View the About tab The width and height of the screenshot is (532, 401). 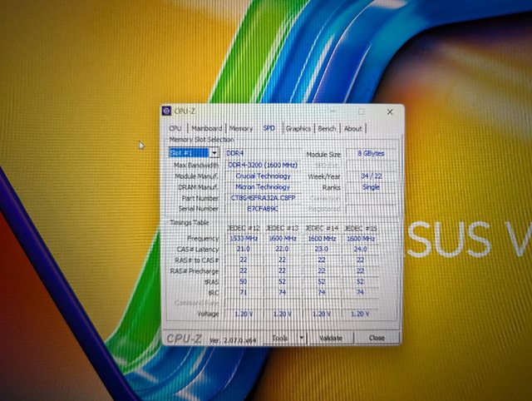pos(353,128)
